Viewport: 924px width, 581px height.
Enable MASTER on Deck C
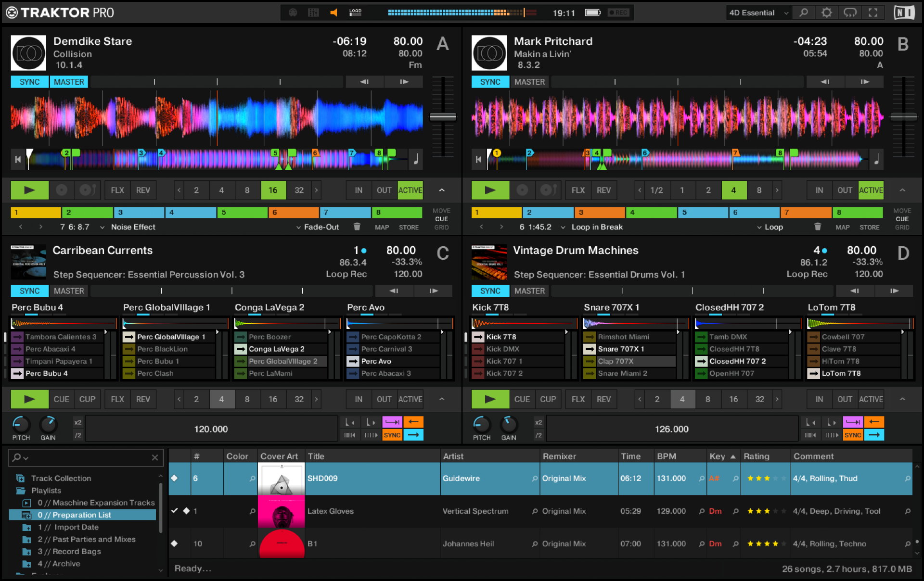click(x=69, y=291)
